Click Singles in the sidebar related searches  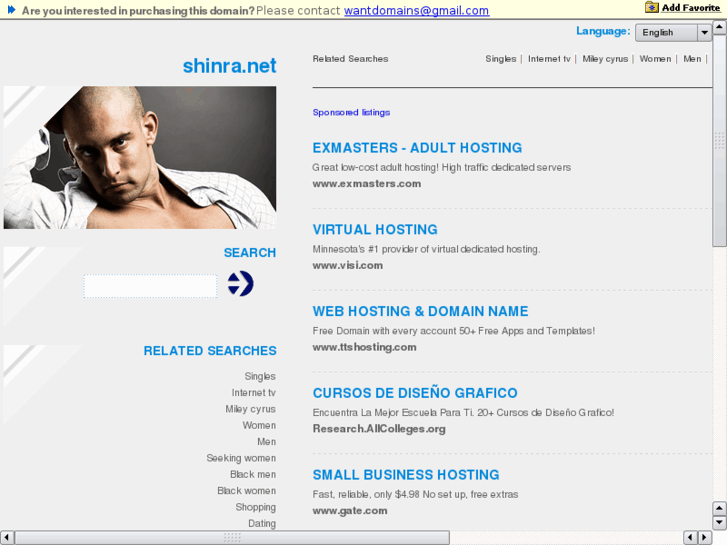click(260, 376)
